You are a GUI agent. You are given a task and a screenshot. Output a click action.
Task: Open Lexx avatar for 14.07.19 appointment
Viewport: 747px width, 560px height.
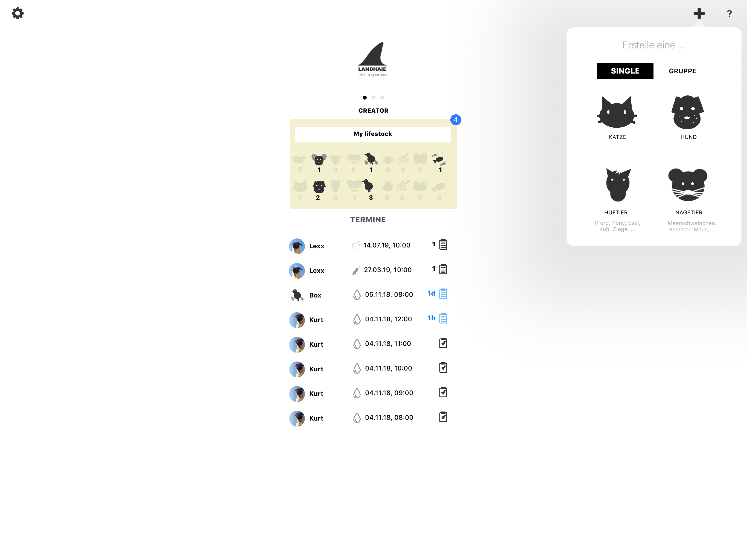click(x=297, y=246)
